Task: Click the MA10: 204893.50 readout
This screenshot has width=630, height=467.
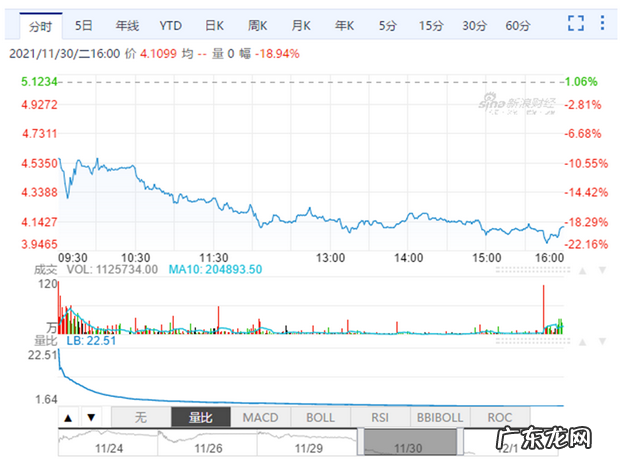Action: (215, 269)
